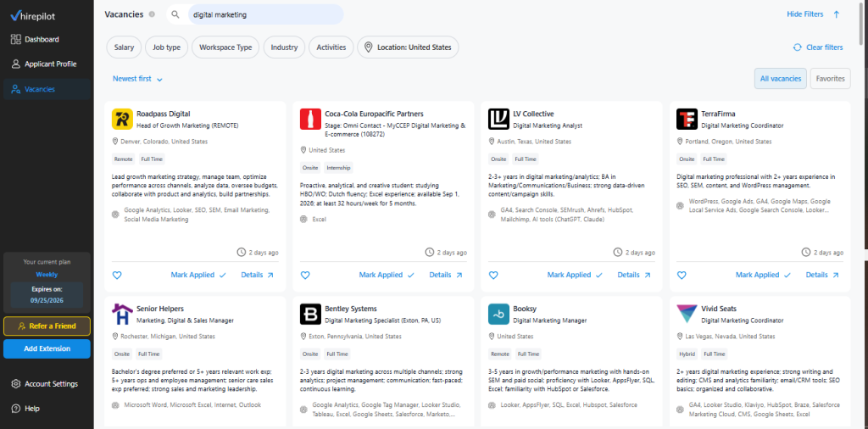Viewport: 868px width, 429px height.
Task: Focus the digital marketing search field
Action: coord(265,15)
